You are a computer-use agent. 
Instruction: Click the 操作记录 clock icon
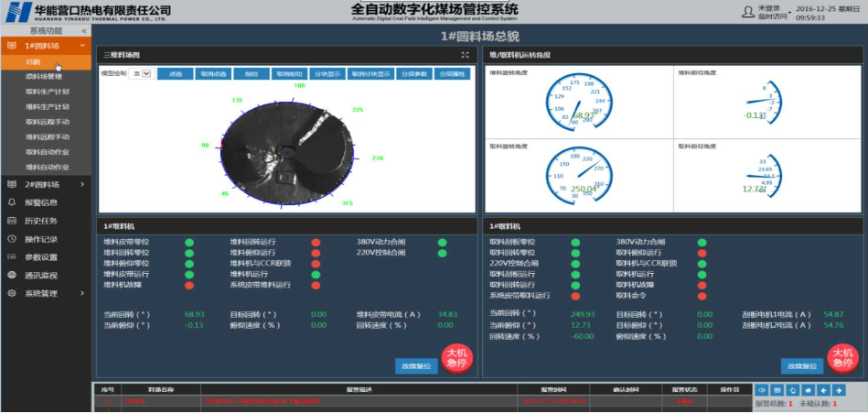tap(11, 239)
